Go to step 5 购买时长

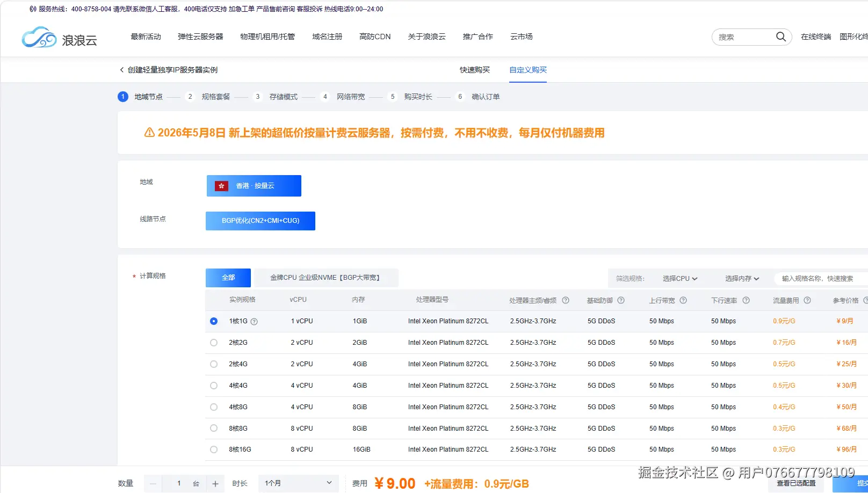pos(410,97)
